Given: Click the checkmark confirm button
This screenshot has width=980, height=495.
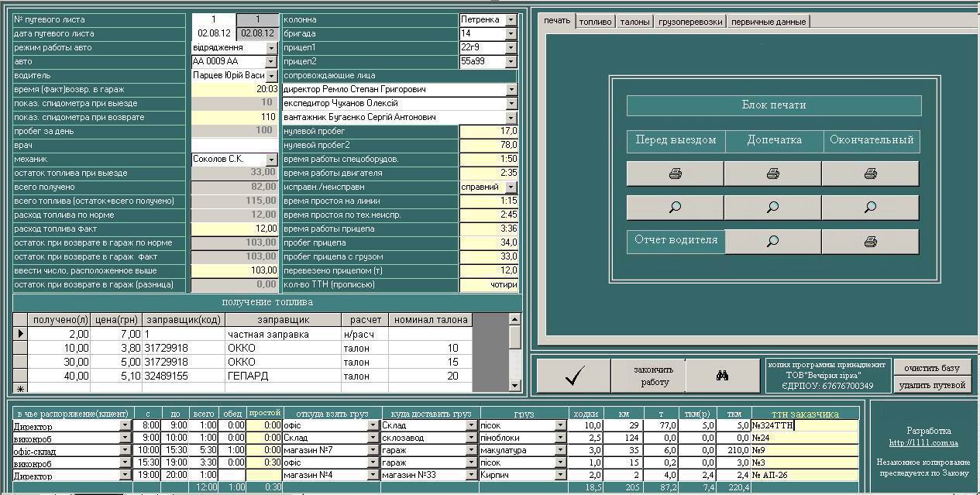Looking at the screenshot, I should coord(574,376).
